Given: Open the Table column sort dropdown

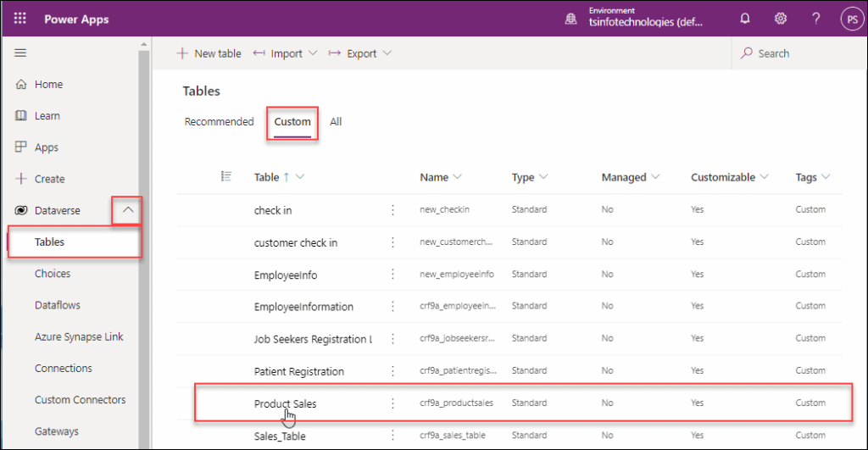Looking at the screenshot, I should (x=301, y=177).
